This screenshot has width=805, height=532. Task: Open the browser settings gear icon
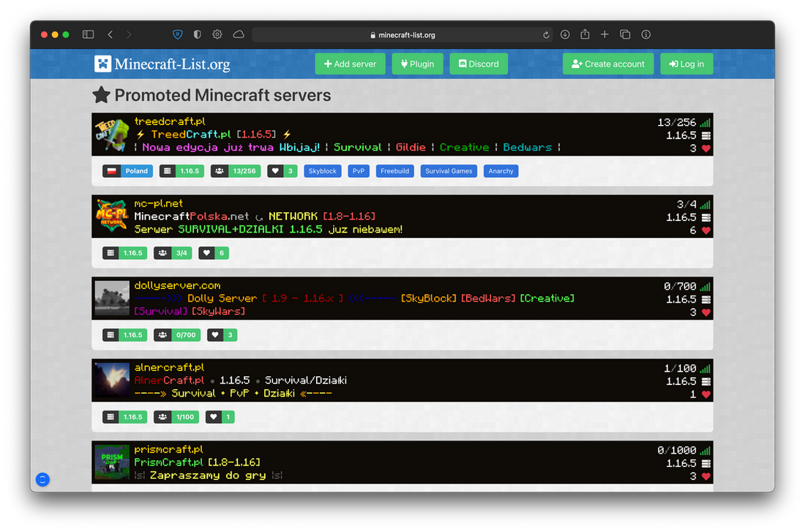pyautogui.click(x=217, y=34)
